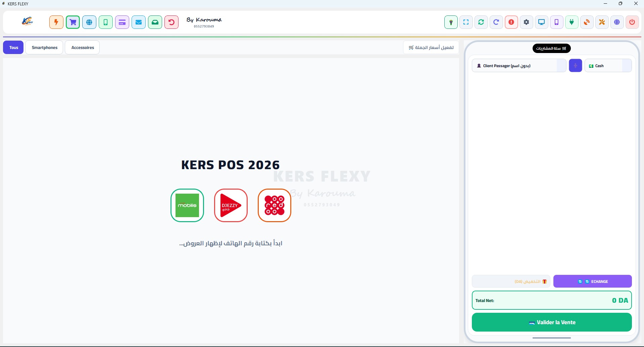Open the wrench and screwdriver tools icon
The image size is (644, 347).
pos(602,22)
